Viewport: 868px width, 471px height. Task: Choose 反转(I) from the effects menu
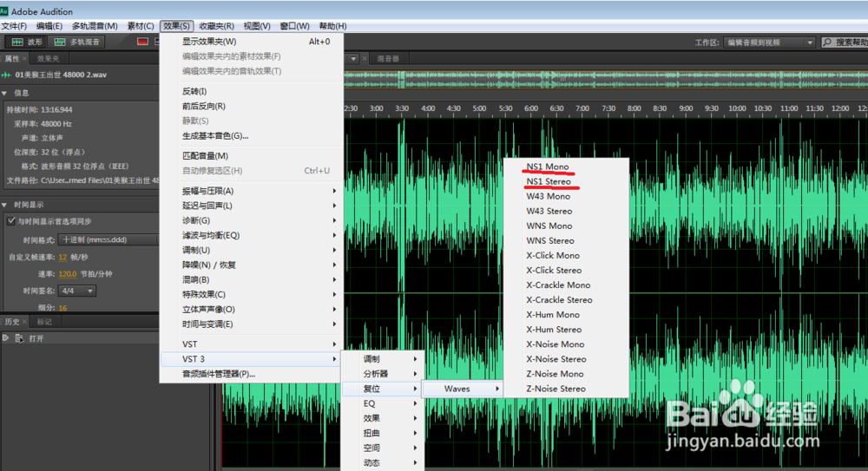click(x=250, y=91)
